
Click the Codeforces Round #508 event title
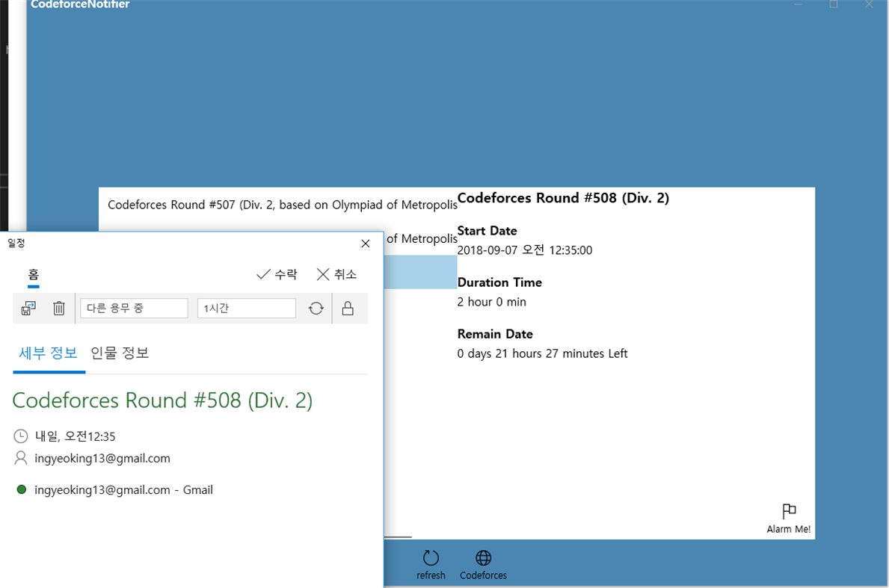click(x=162, y=400)
